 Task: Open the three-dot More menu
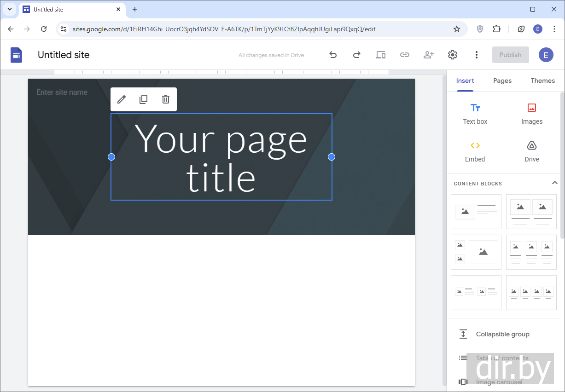476,55
